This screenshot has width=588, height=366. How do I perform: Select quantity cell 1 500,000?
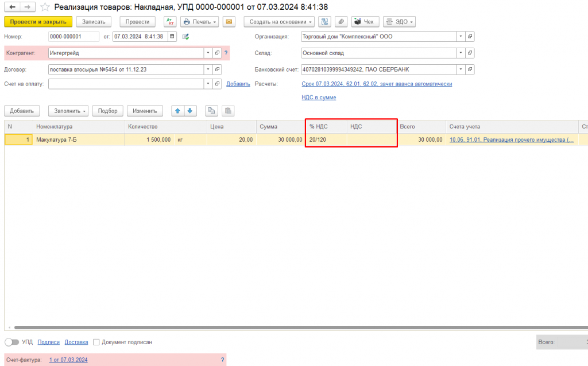point(149,140)
